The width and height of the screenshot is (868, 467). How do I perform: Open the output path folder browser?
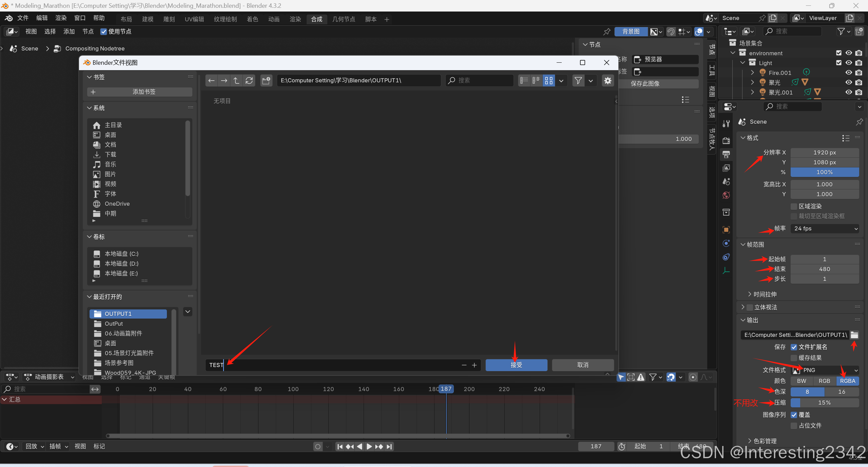[854, 335]
